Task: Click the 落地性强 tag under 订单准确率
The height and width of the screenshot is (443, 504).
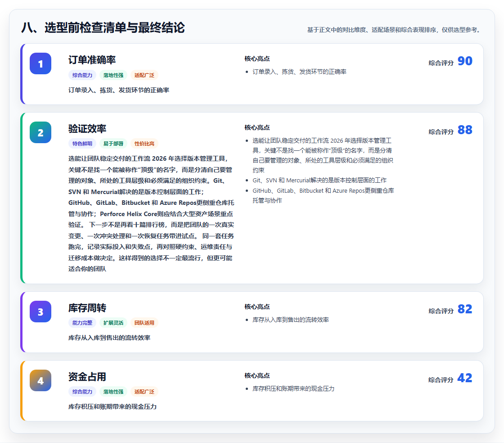Action: click(113, 75)
